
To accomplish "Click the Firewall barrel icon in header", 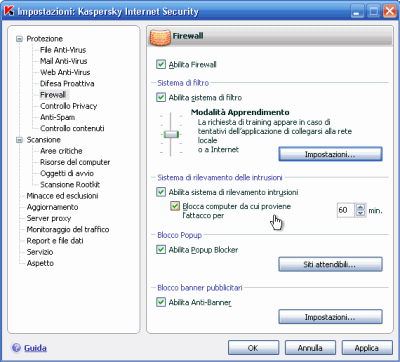I will click(x=160, y=37).
